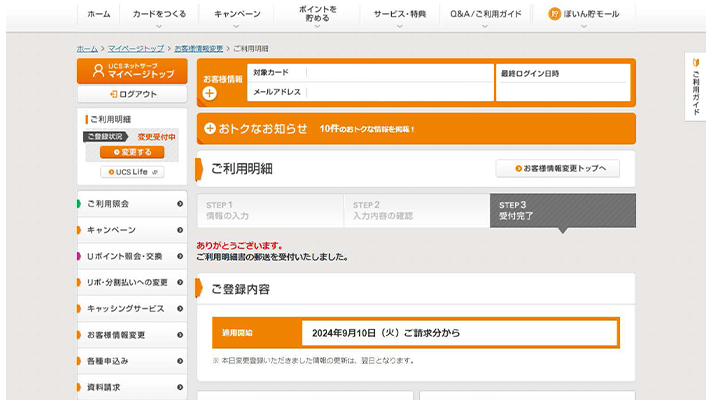Open the ご利用ガイド side tab
The image size is (710, 400).
(x=697, y=85)
